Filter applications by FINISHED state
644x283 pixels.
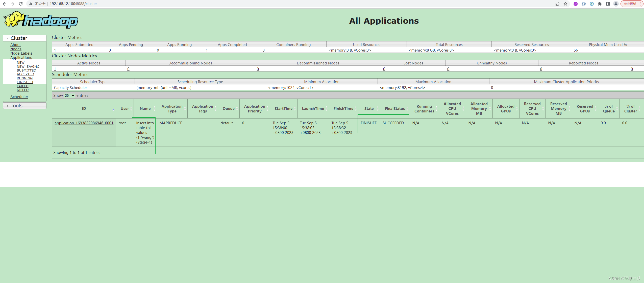click(x=25, y=82)
